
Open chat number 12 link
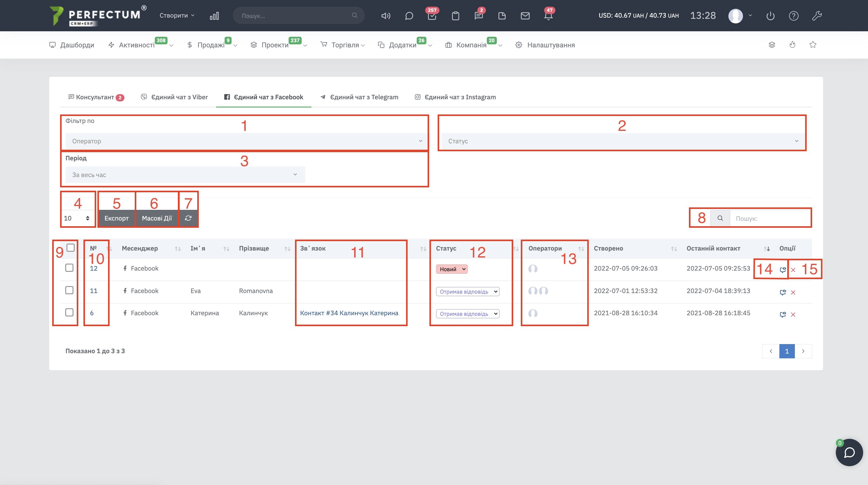coord(94,268)
